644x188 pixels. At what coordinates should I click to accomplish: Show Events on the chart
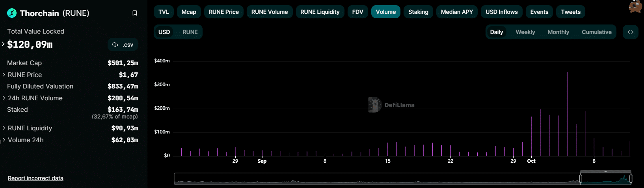tap(539, 12)
